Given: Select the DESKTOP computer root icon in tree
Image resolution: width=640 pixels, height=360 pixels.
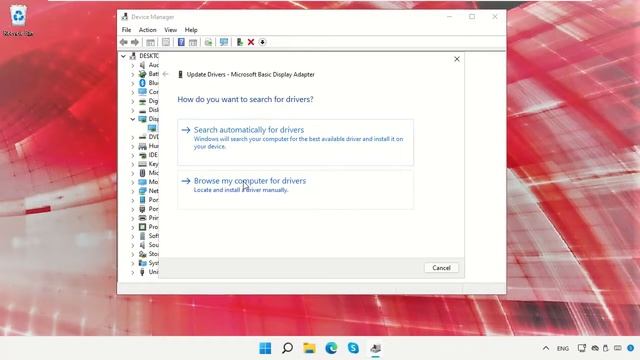Looking at the screenshot, I should (133, 56).
